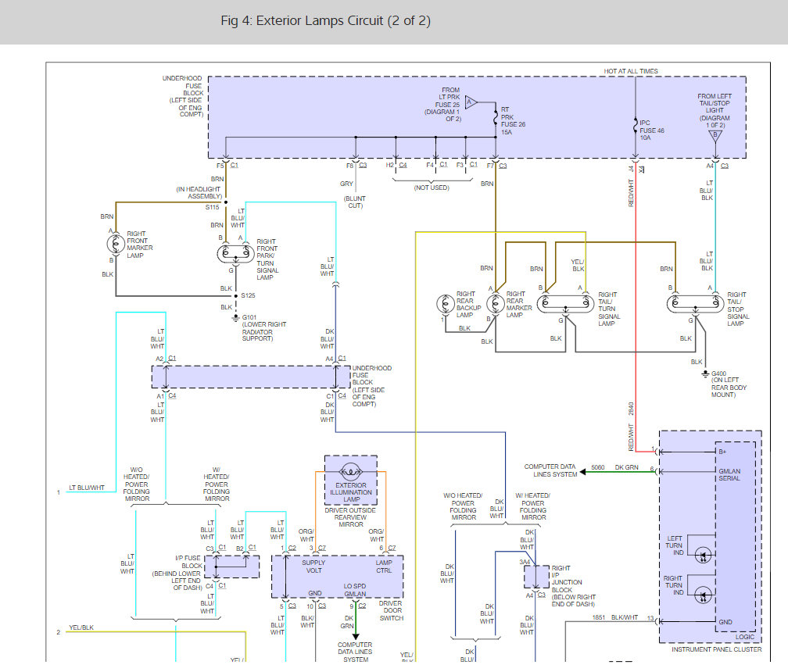Select the left turn indicator LED symbol
This screenshot has height=672, width=788.
(x=701, y=556)
